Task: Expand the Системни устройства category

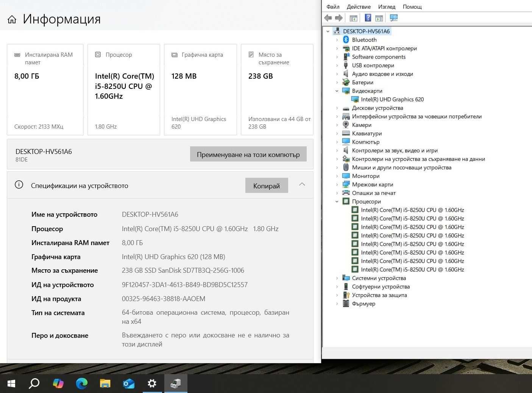Action: pos(337,278)
